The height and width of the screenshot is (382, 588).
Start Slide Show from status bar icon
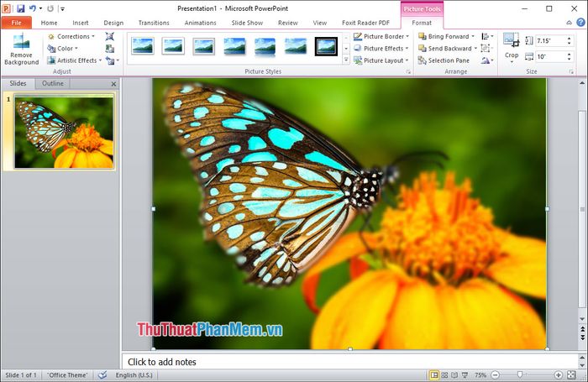tap(465, 375)
